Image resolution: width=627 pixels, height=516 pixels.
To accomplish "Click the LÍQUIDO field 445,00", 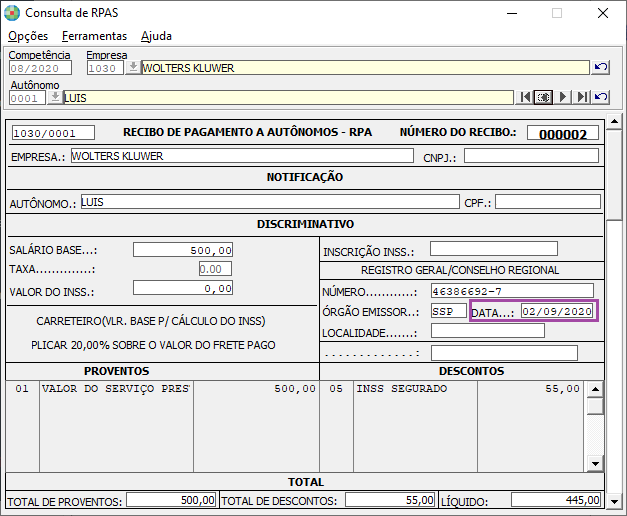I will [556, 500].
